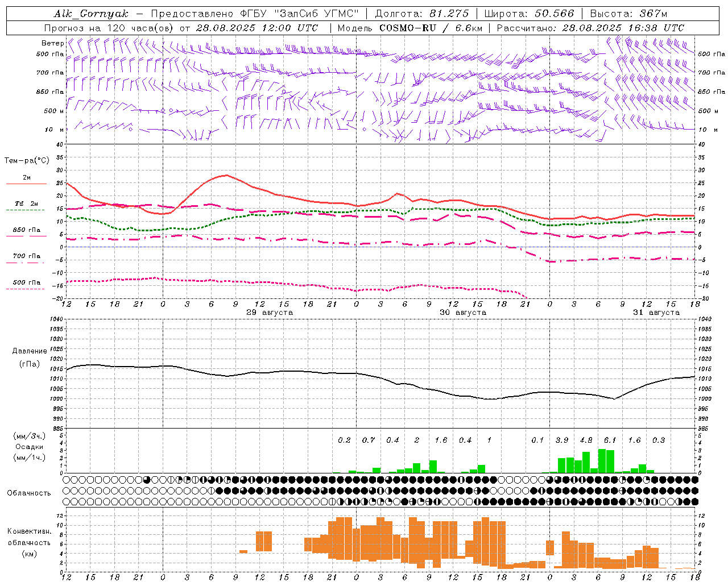Click the 'Высота: 367м' elevation text
This screenshot has width=728, height=582.
628,14
